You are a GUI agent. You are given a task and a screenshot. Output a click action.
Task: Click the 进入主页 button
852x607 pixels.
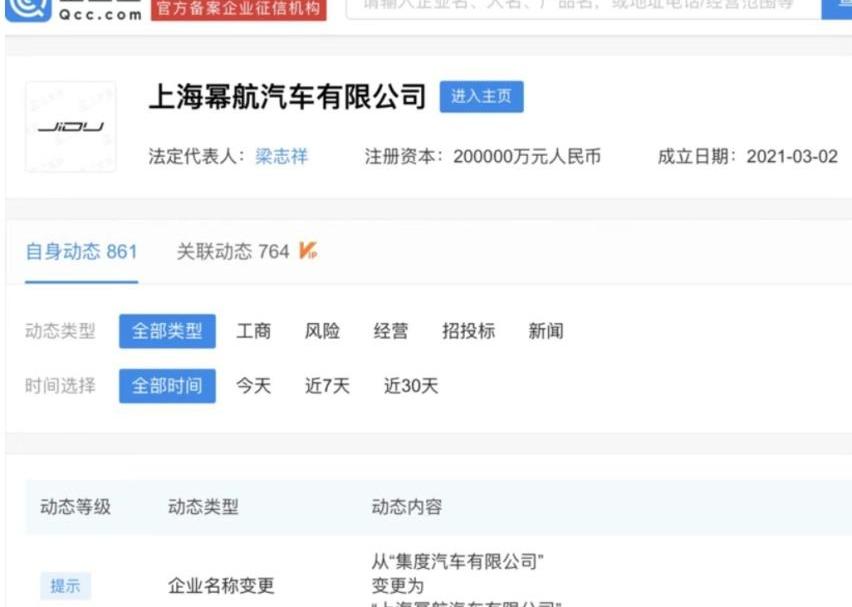pyautogui.click(x=481, y=97)
